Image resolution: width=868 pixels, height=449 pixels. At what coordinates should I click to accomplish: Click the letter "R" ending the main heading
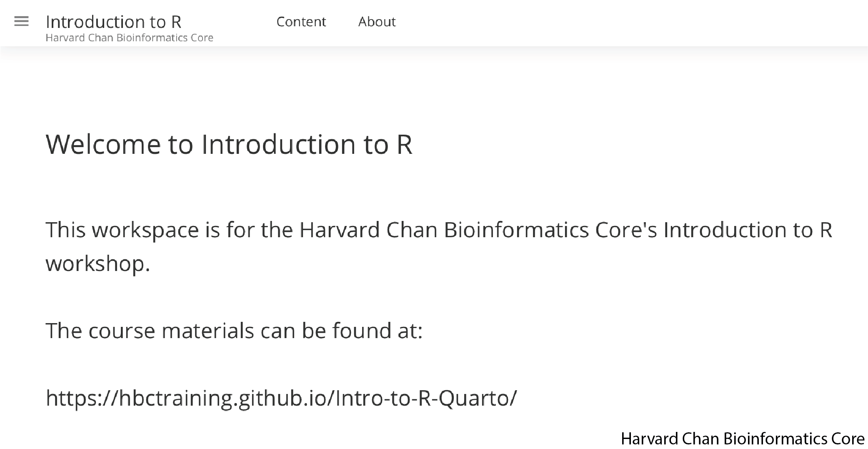(404, 144)
